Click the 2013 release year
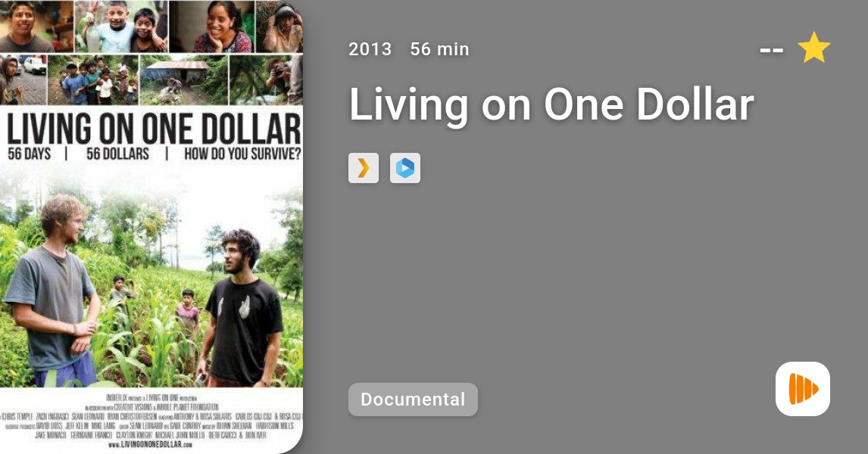Viewport: 868px width, 454px height. pyautogui.click(x=370, y=49)
